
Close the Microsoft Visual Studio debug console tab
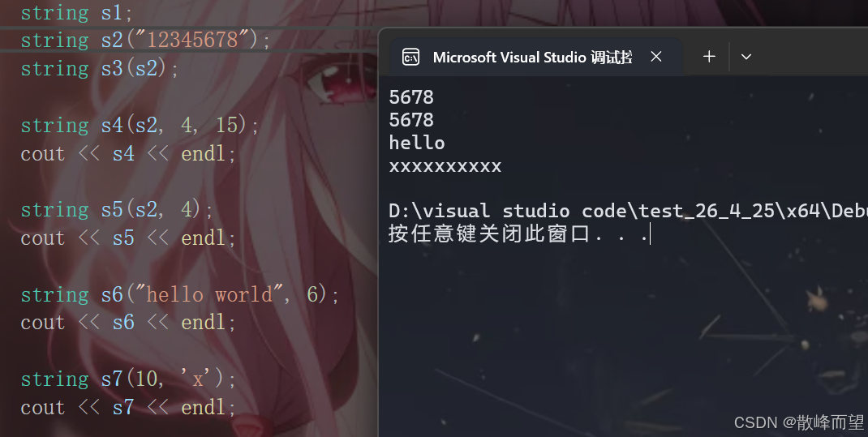(656, 57)
